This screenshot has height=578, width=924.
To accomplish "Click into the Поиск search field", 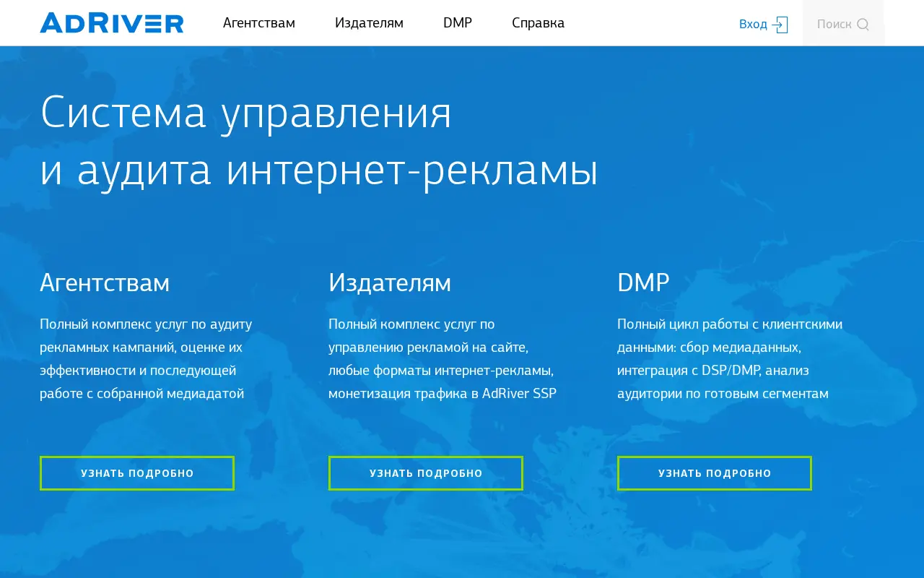I will 843,23.
